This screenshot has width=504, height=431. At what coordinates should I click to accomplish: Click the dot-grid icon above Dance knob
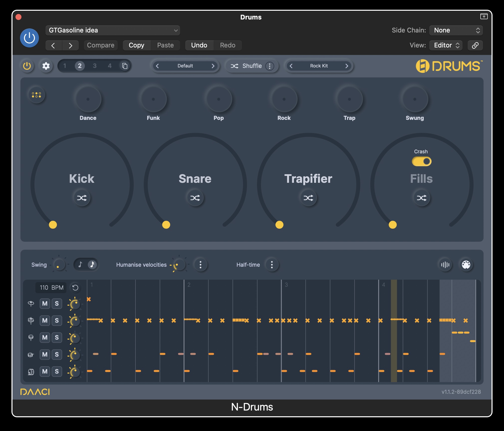tap(36, 95)
